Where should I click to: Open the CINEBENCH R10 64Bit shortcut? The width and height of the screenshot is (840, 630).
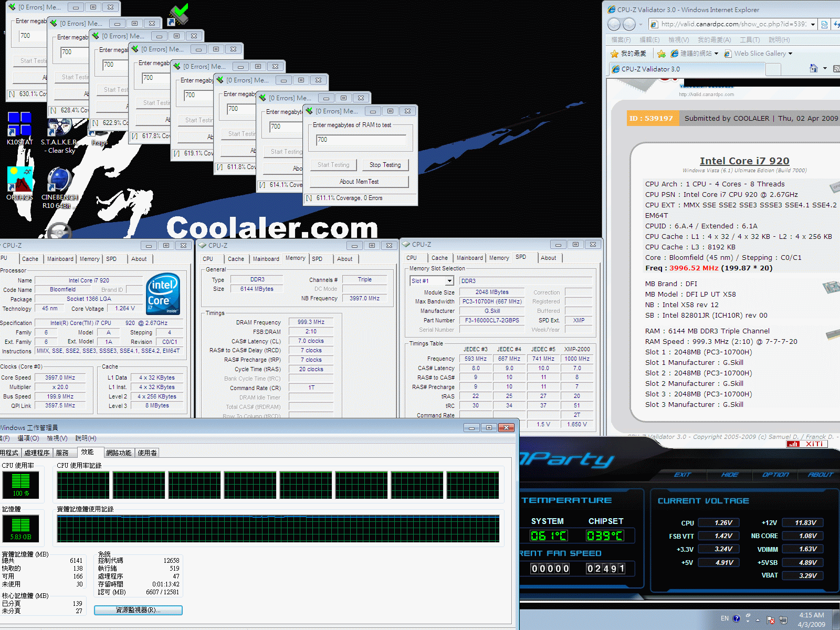pos(59,188)
